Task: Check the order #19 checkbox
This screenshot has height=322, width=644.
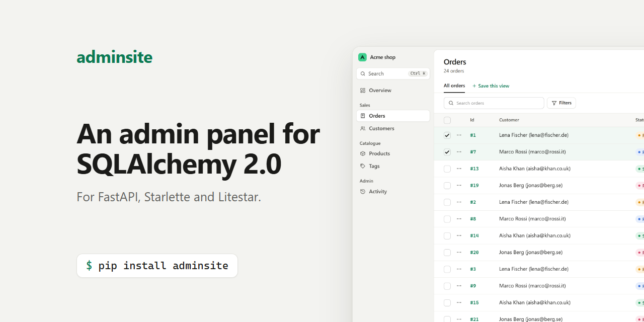Action: pyautogui.click(x=447, y=186)
